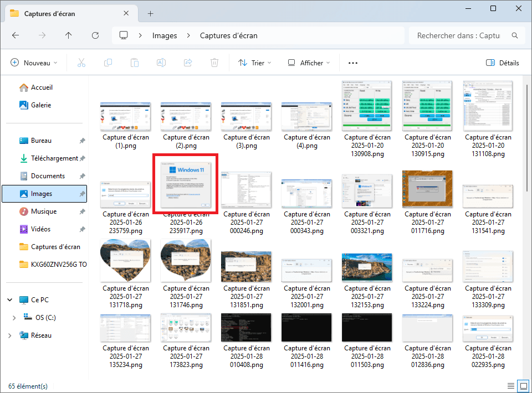This screenshot has width=532, height=393.
Task: Select Images in the sidebar
Action: pyautogui.click(x=44, y=194)
